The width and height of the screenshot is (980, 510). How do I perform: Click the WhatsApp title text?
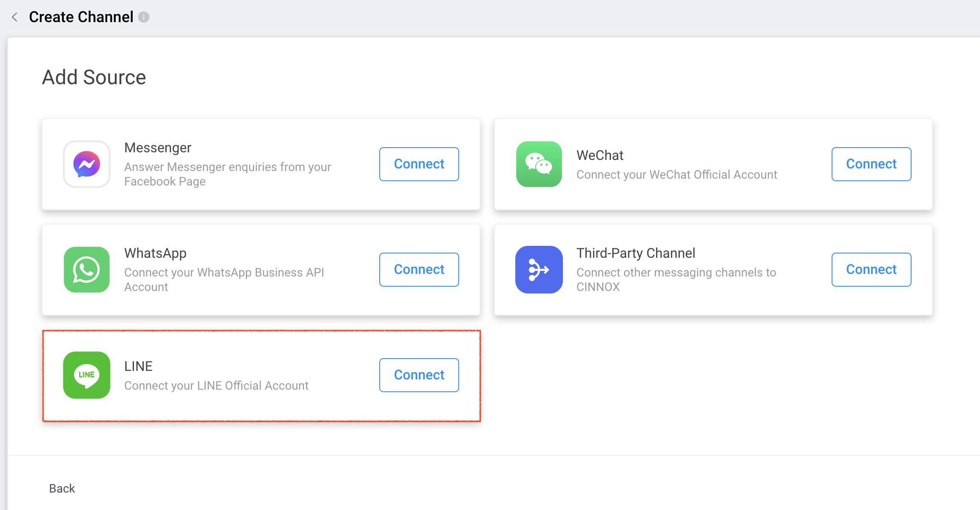pos(155,253)
